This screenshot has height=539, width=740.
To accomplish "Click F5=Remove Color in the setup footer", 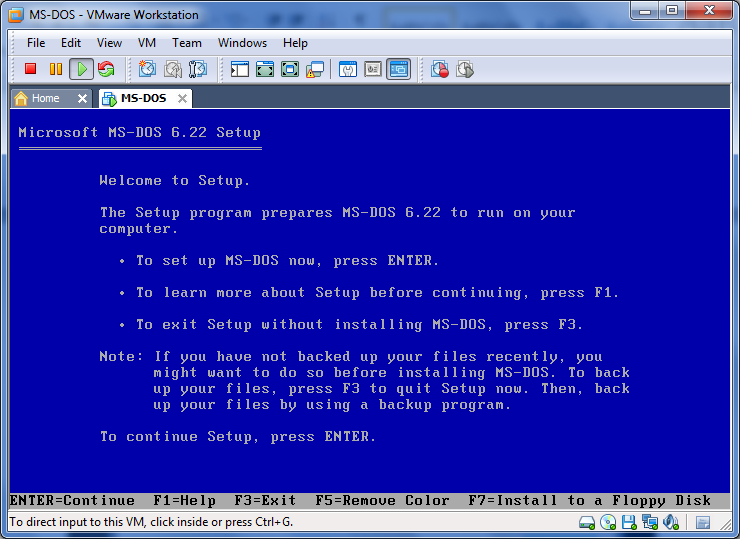I will coord(382,500).
